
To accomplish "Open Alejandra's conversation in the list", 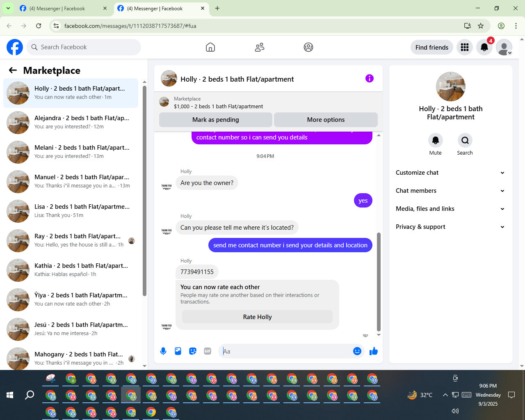I will [71, 123].
